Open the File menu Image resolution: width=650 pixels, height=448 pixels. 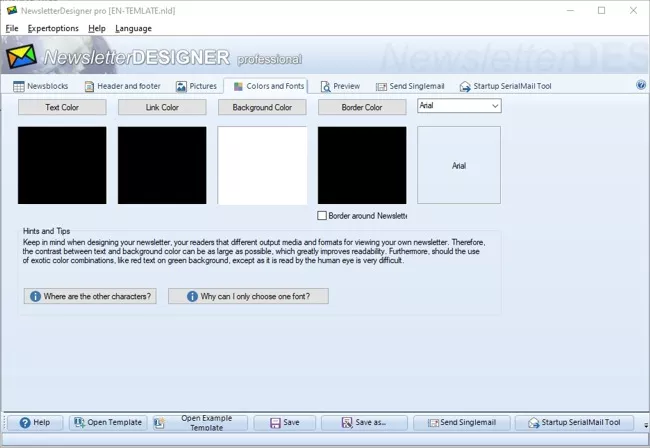pyautogui.click(x=12, y=28)
